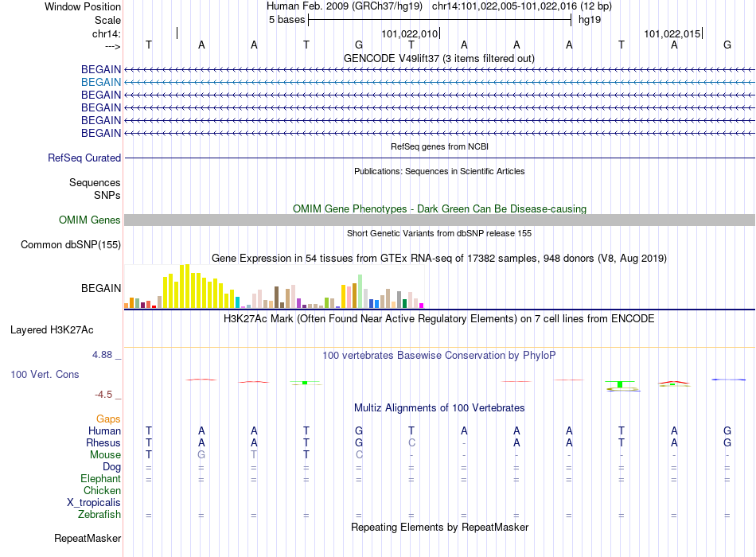The height and width of the screenshot is (557, 756).
Task: Select the Zebrafish species label
Action: tap(99, 515)
